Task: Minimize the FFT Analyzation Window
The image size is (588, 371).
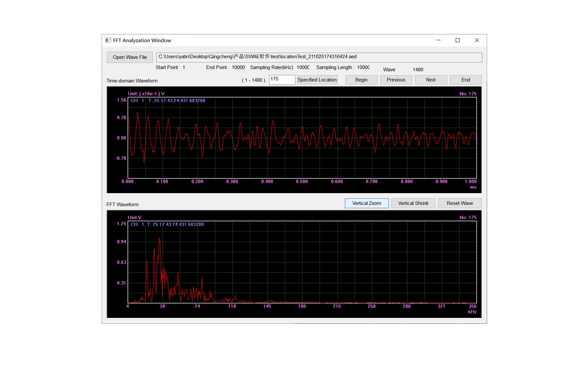Action: pos(439,40)
